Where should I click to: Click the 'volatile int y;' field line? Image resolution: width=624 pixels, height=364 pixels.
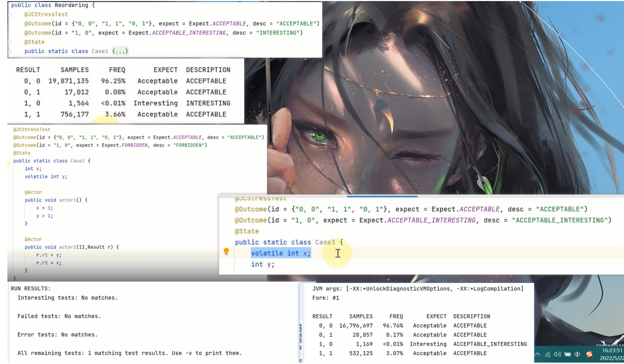click(x=46, y=176)
